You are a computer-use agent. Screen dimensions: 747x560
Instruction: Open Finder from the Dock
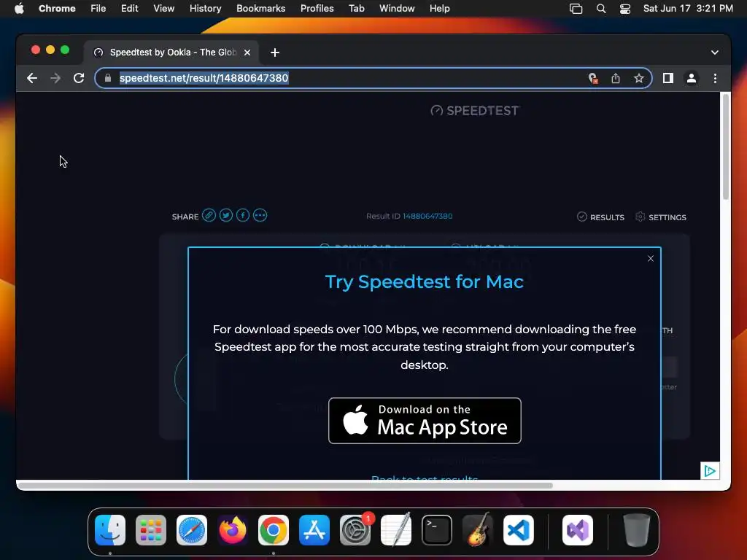(110, 530)
